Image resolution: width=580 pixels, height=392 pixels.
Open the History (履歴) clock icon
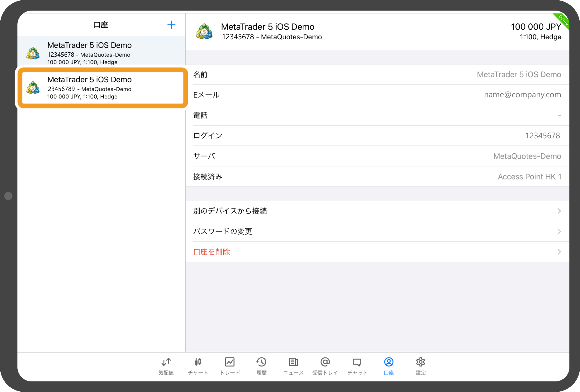pyautogui.click(x=261, y=362)
